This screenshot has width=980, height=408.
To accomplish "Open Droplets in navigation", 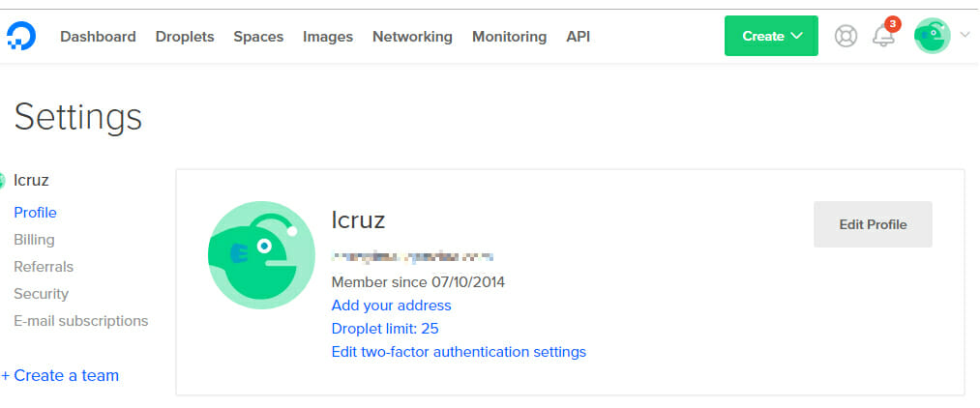I will (x=185, y=37).
